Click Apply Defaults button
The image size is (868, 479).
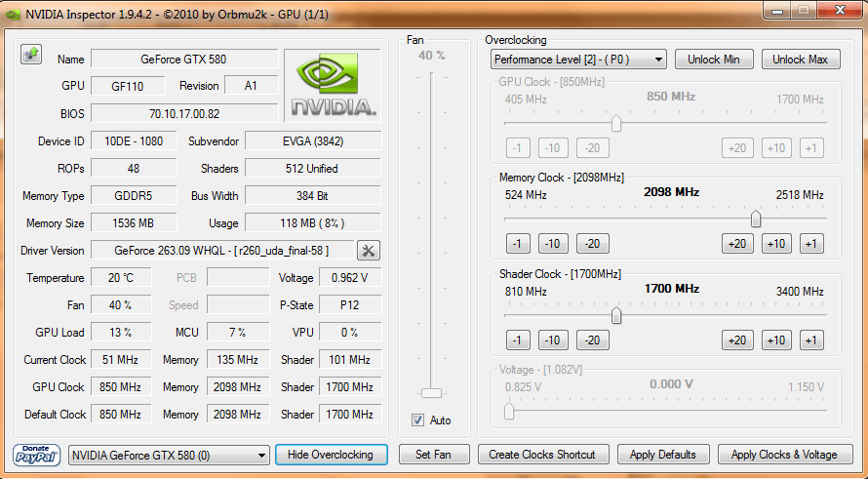662,455
